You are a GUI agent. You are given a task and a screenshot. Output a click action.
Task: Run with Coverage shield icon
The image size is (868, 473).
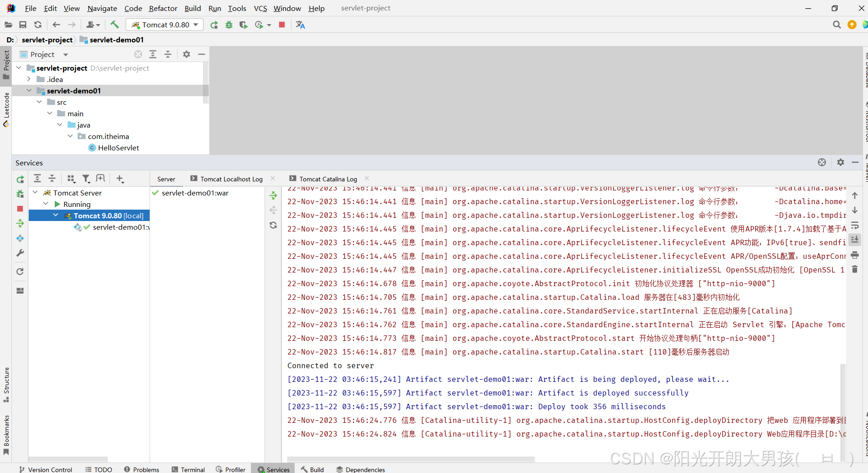pos(244,25)
